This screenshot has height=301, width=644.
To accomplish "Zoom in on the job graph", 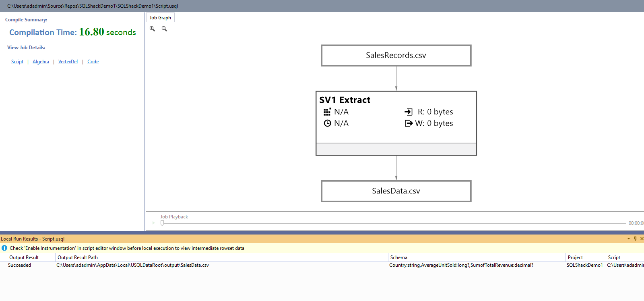I will [x=152, y=29].
